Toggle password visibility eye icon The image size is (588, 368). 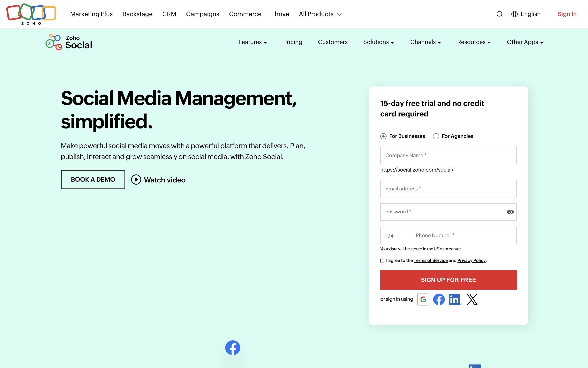click(510, 212)
